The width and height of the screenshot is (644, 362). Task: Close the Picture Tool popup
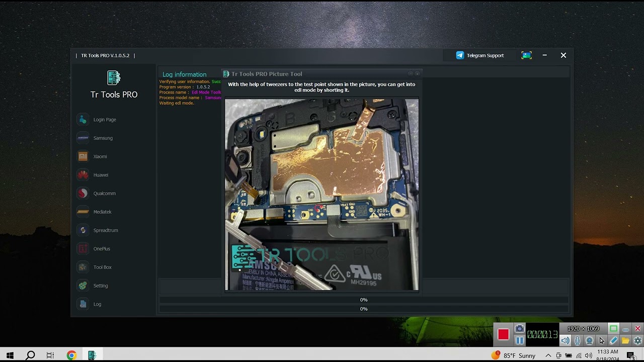click(x=417, y=74)
